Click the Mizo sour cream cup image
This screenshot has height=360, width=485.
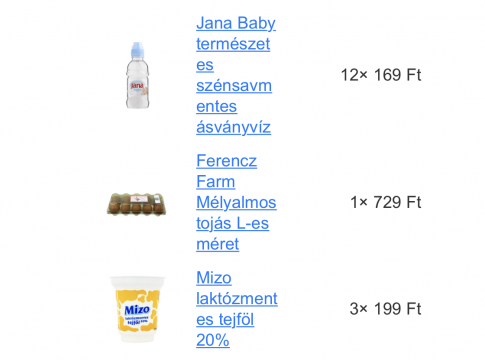(137, 309)
